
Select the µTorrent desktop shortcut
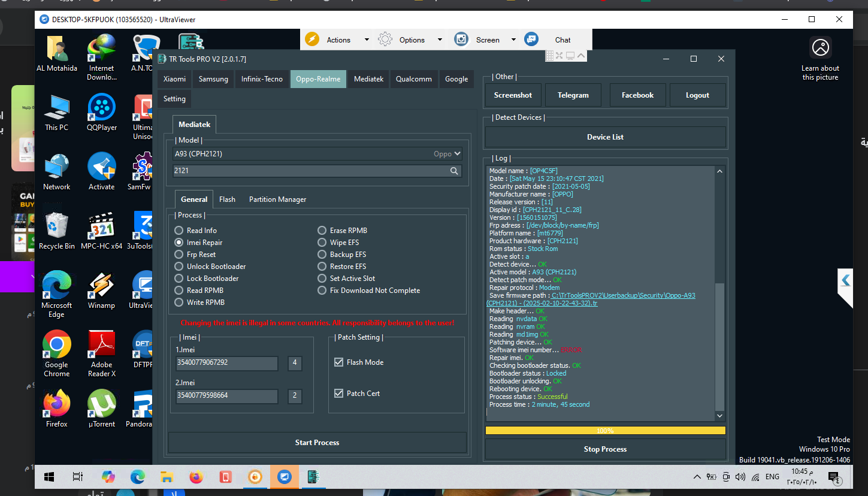point(102,409)
